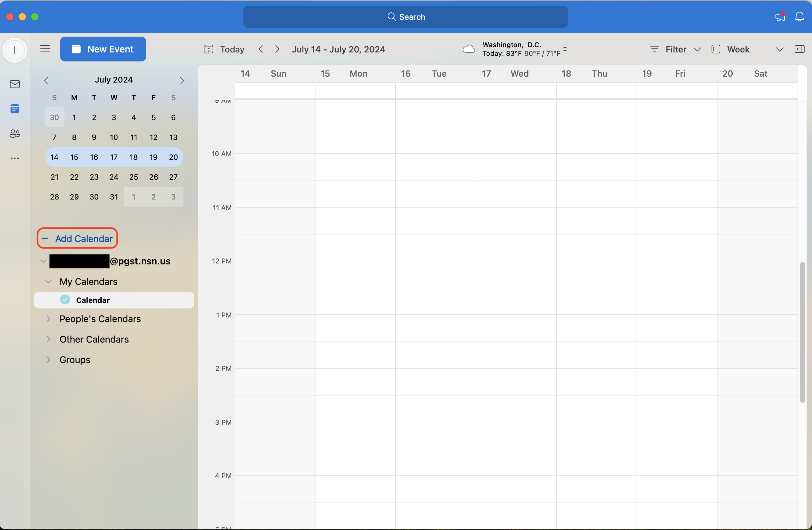This screenshot has width=812, height=530.
Task: Open the People contacts view
Action: [15, 133]
